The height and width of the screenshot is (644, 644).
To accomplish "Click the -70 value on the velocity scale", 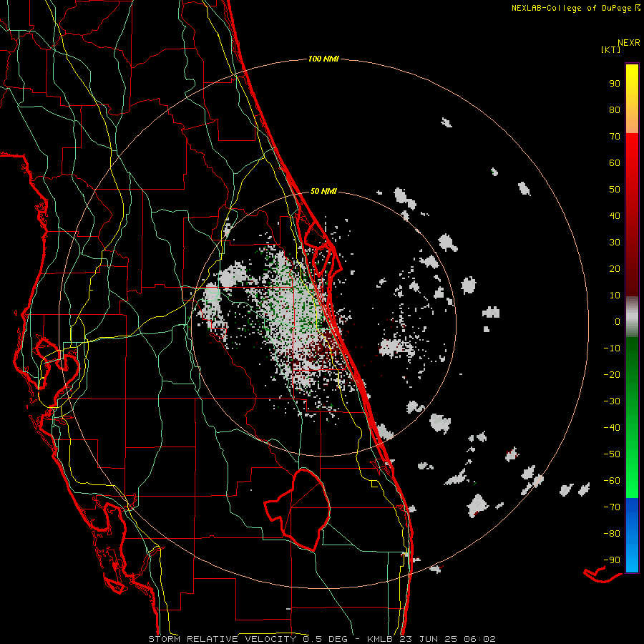I will point(612,507).
